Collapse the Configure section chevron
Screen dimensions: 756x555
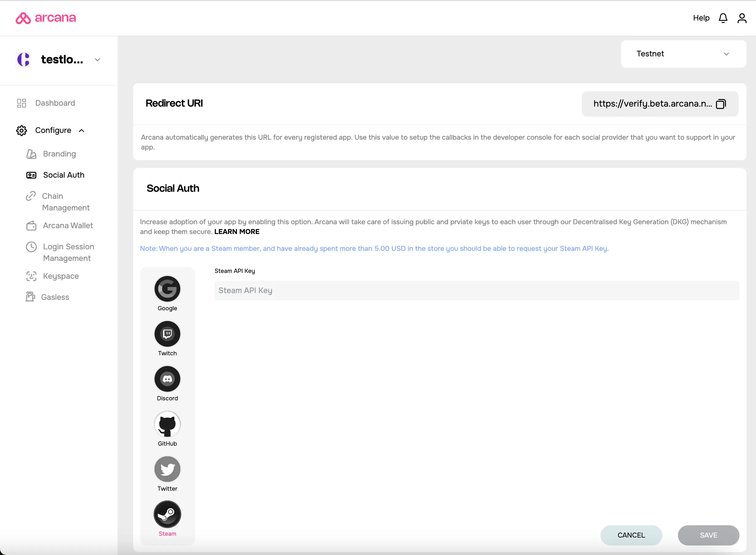pos(81,131)
